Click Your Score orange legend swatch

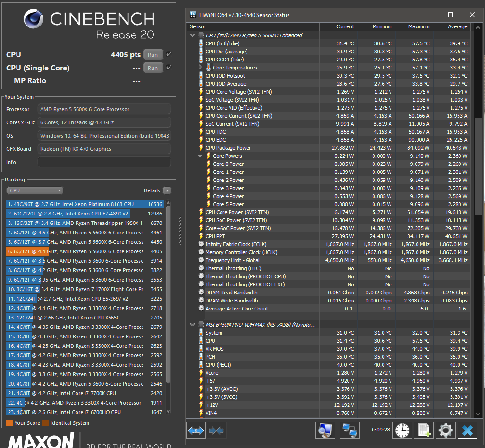(x=9, y=423)
